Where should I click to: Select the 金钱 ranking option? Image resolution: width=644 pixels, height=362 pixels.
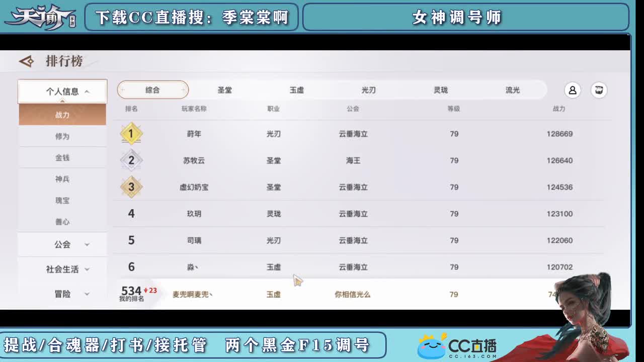tap(62, 157)
